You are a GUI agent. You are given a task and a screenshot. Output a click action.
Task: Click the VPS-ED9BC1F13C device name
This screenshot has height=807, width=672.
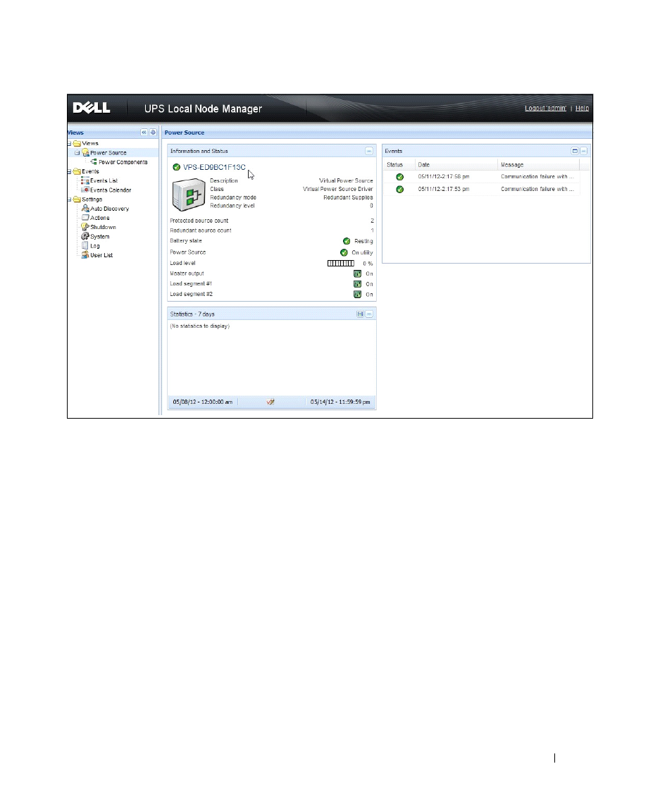(x=214, y=167)
